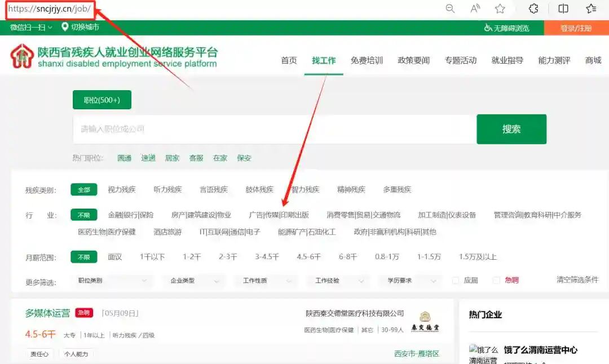Expand the 职位类别 dropdown
Image resolution: width=609 pixels, height=364 pixels.
tap(113, 280)
